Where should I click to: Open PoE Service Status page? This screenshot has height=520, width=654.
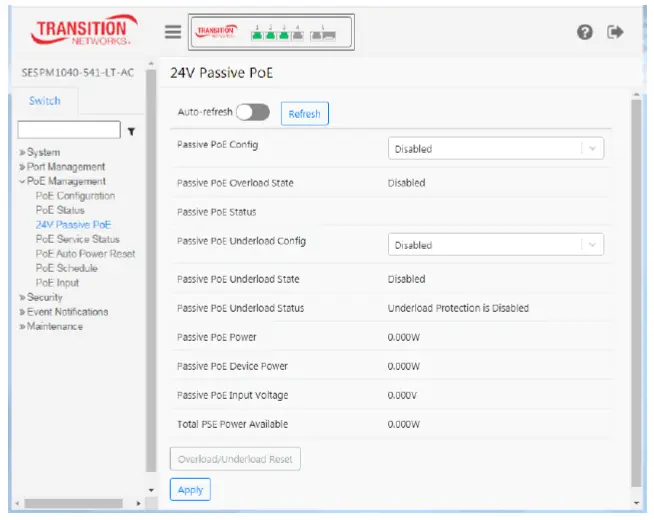click(78, 239)
